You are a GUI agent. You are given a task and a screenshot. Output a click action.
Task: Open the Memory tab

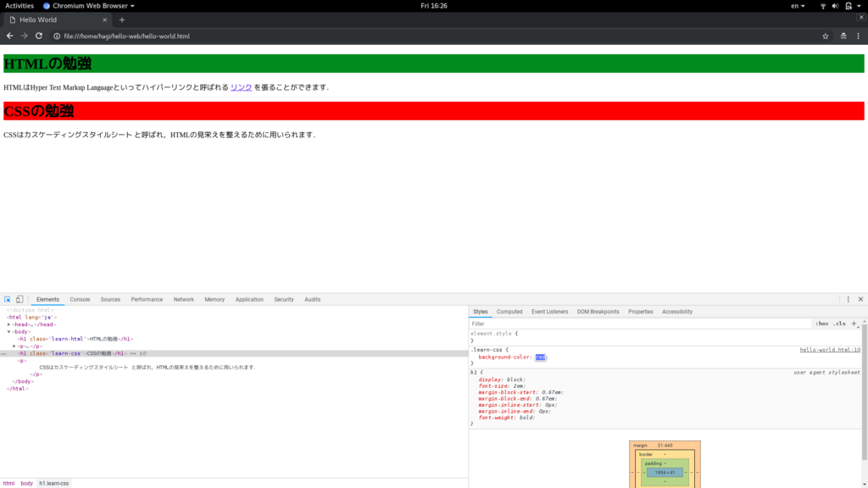pyautogui.click(x=214, y=299)
